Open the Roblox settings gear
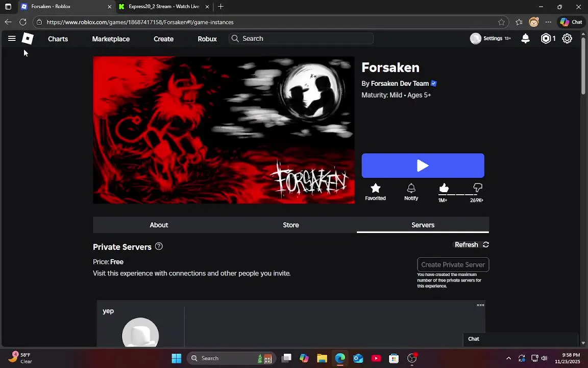 pos(567,38)
